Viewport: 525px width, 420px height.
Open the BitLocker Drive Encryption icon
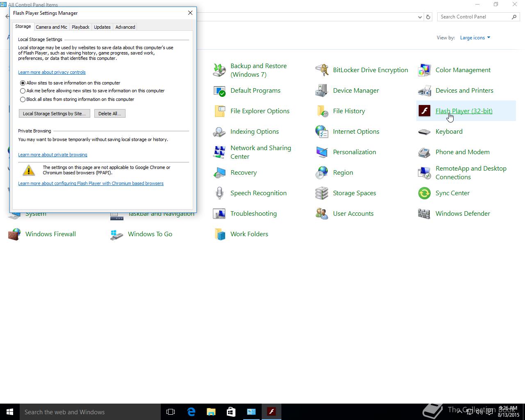point(322,70)
